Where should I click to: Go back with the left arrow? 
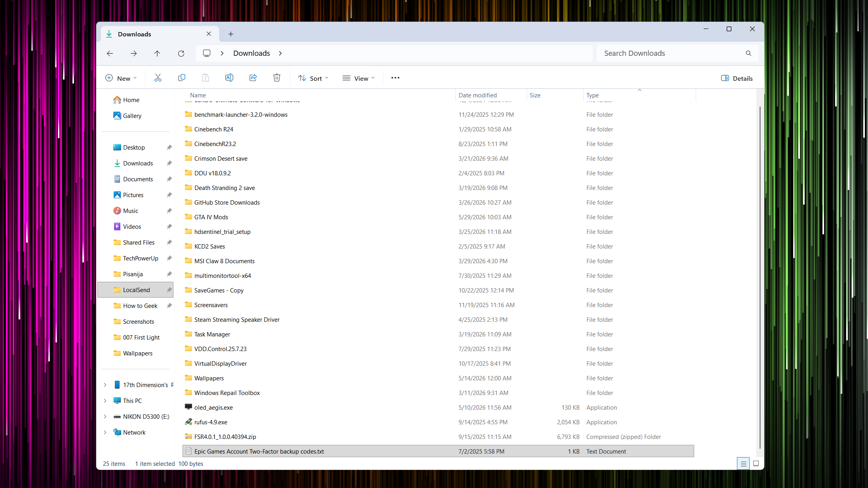(x=110, y=53)
